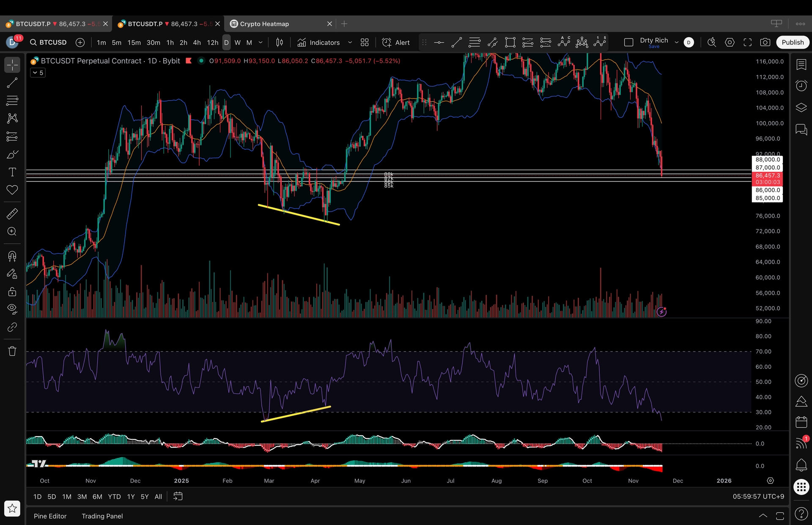Take a chart snapshot with camera icon
812x525 pixels.
(x=765, y=42)
